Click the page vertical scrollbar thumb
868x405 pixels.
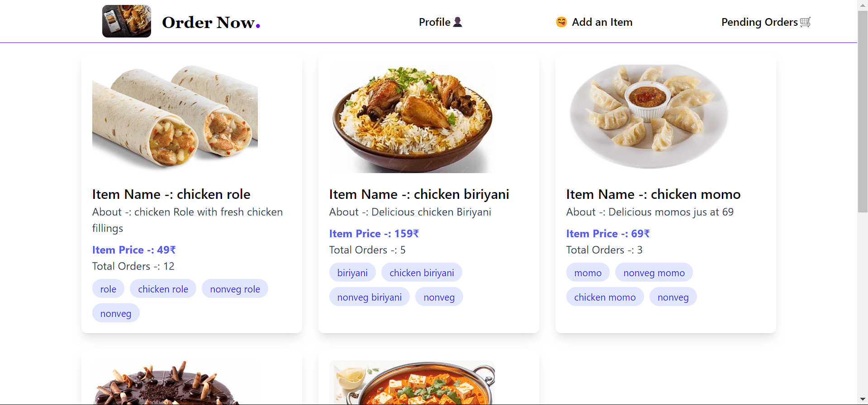[x=863, y=111]
